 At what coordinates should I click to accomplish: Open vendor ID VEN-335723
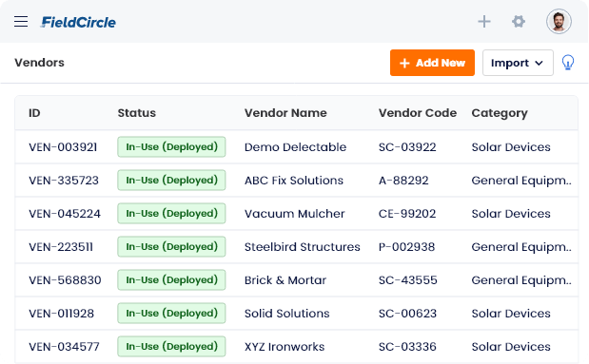pyautogui.click(x=64, y=181)
